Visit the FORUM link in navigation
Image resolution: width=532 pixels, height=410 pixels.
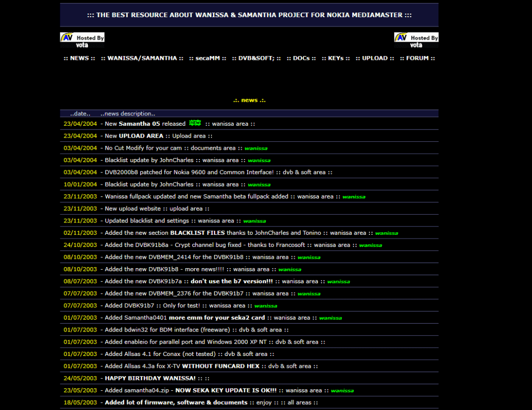[x=417, y=58]
